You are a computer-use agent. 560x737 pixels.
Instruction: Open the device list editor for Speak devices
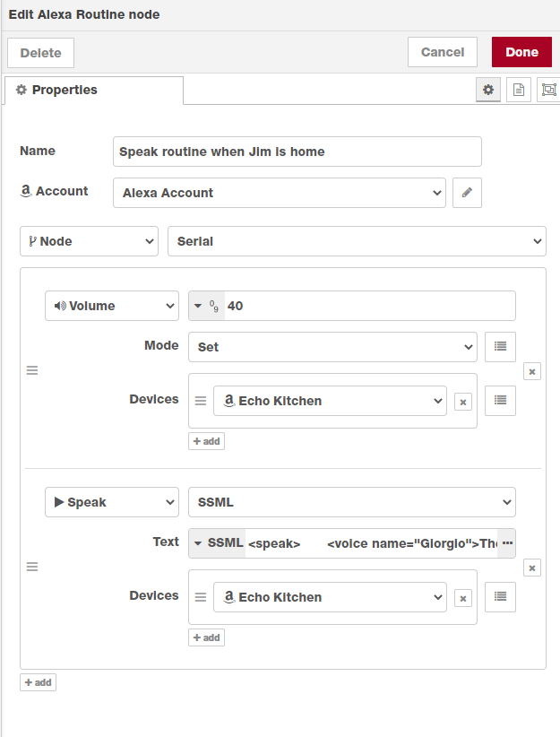point(500,596)
